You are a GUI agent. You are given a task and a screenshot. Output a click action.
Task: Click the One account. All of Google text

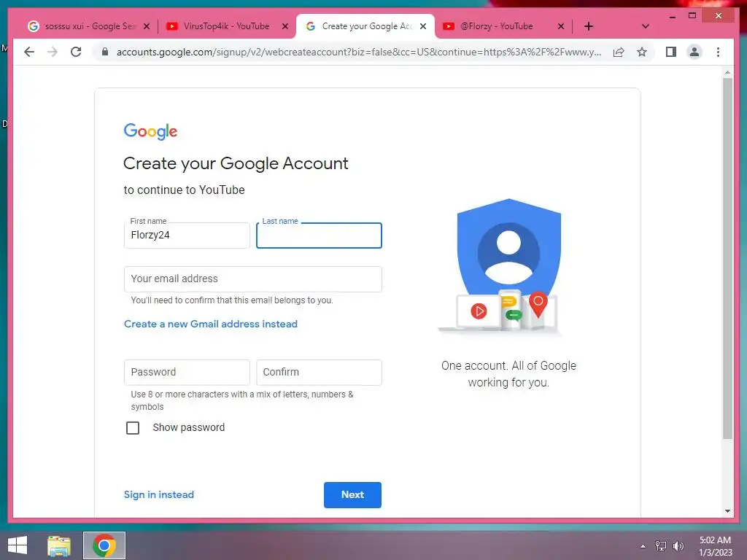click(x=508, y=374)
